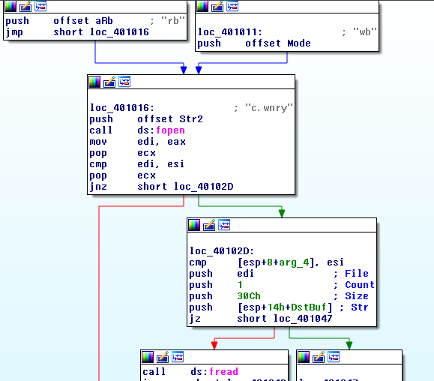434x381 pixels.
Task: Click group nodes icon on loc_401016 block
Action: click(124, 82)
